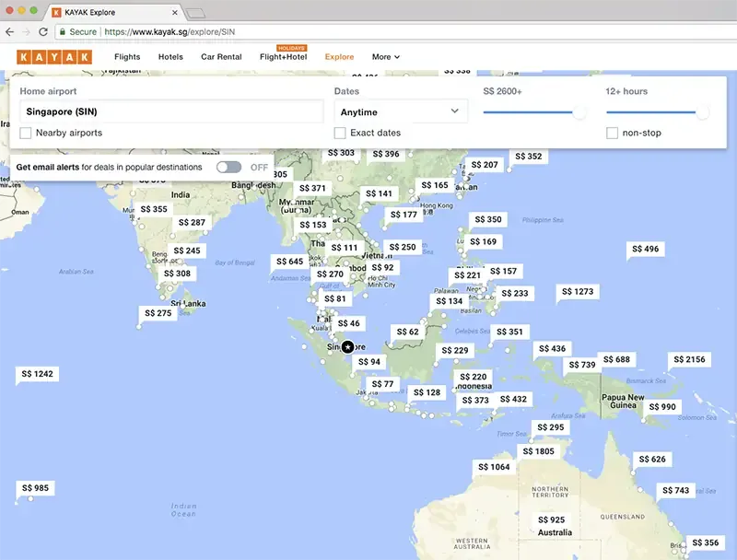The image size is (737, 560).
Task: Select the S$ 2156 price marker
Action: click(x=689, y=360)
